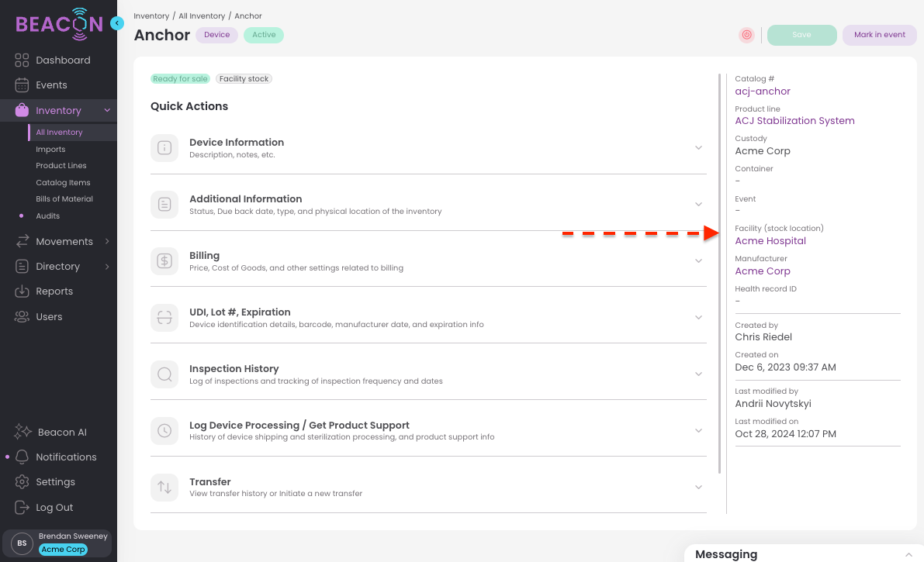This screenshot has width=924, height=562.
Task: Open the Acme Hospital facility link
Action: 770,241
